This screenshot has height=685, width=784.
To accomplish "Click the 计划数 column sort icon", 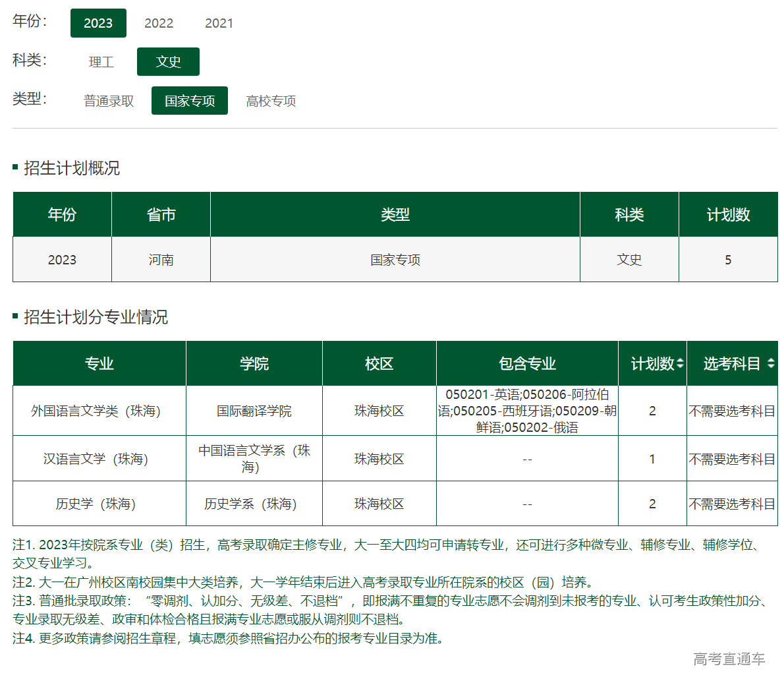I will click(x=681, y=363).
